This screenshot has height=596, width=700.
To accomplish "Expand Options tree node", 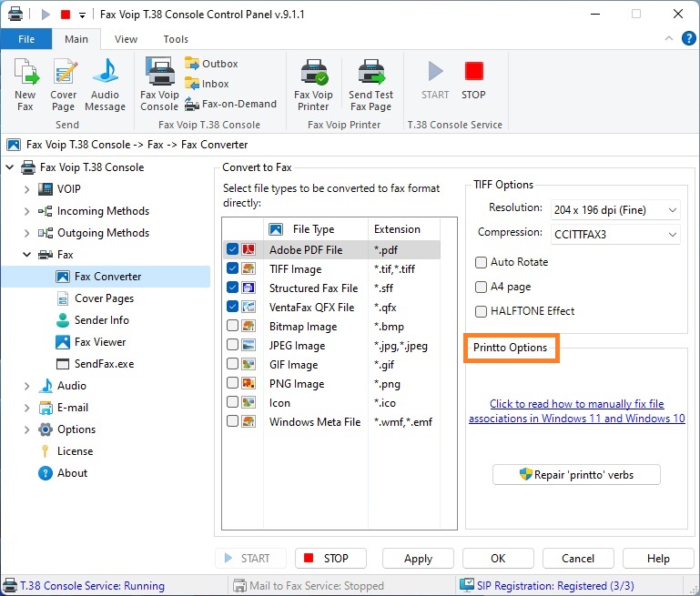I will 26,429.
